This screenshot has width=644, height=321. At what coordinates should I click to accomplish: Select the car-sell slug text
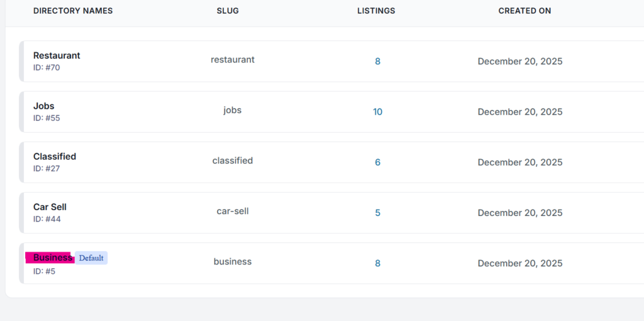pos(233,211)
